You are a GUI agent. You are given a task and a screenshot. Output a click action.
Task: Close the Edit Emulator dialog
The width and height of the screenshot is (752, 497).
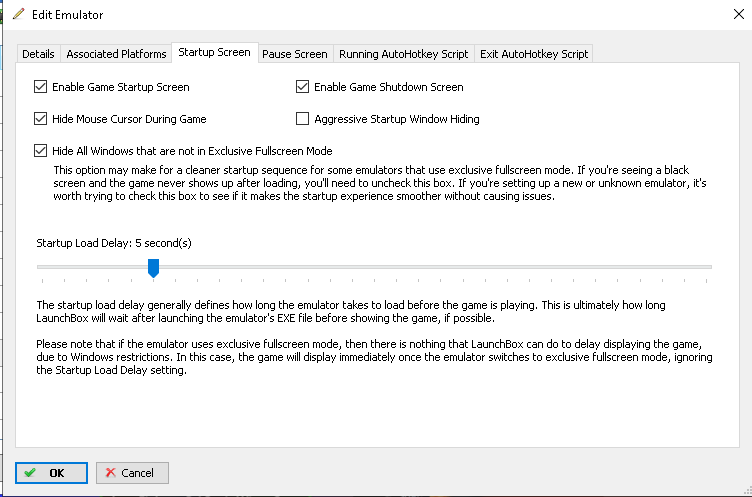click(739, 14)
